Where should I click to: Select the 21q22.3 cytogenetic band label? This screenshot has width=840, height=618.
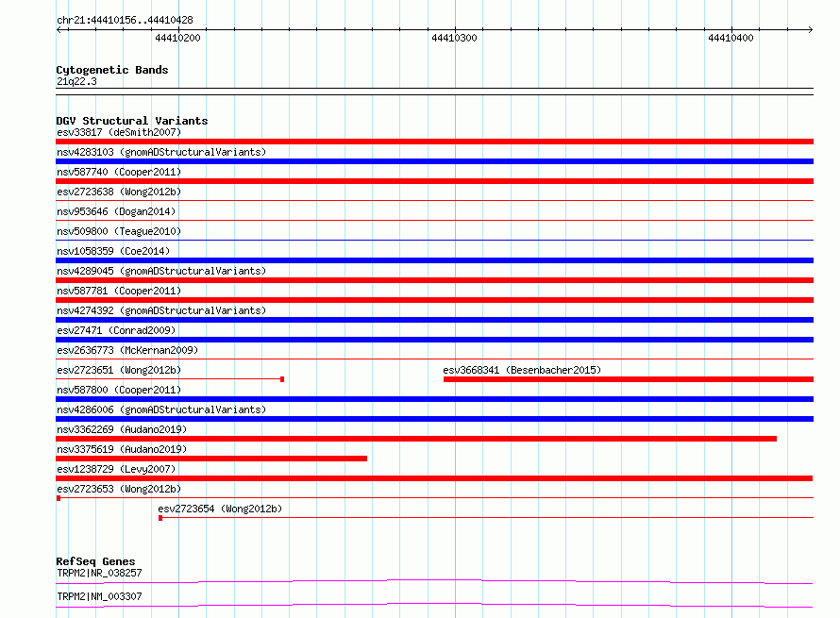click(x=76, y=81)
